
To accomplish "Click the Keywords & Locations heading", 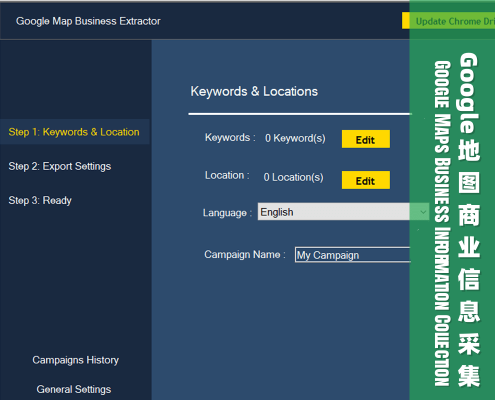I will pos(254,91).
